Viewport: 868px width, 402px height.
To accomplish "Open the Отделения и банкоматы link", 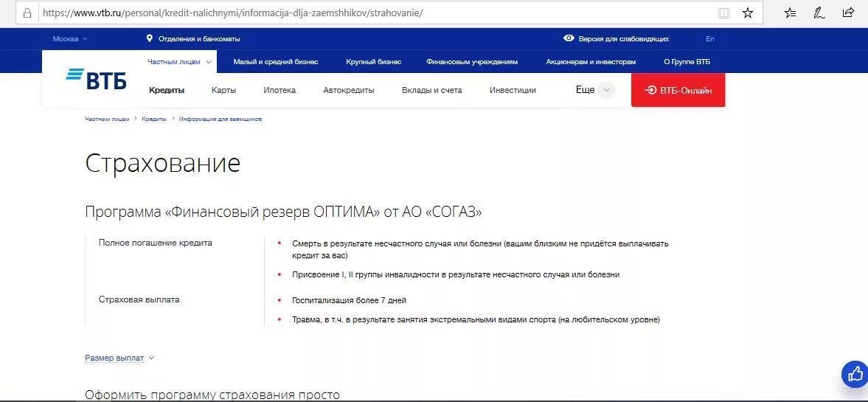I will pos(199,39).
